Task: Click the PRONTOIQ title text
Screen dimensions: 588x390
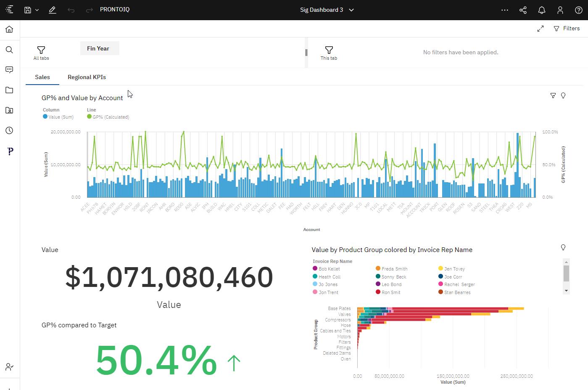Action: (x=115, y=9)
